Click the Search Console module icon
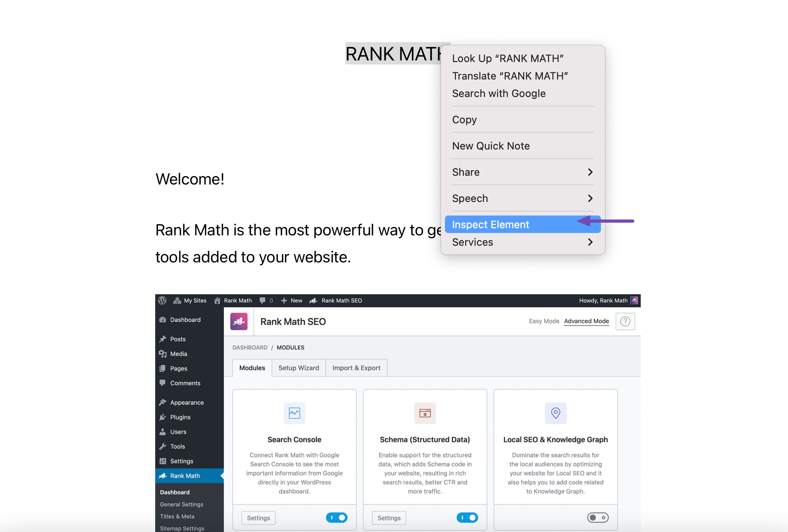The height and width of the screenshot is (532, 788). 294,412
